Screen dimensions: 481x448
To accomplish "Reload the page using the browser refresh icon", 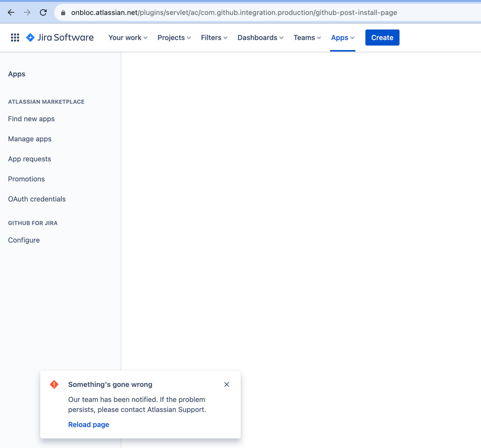I will click(x=43, y=13).
